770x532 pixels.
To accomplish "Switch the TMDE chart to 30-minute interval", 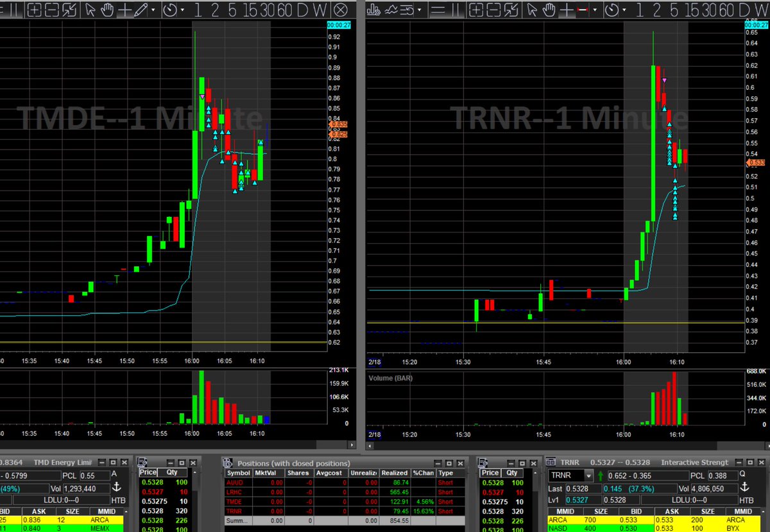I will pos(268,10).
